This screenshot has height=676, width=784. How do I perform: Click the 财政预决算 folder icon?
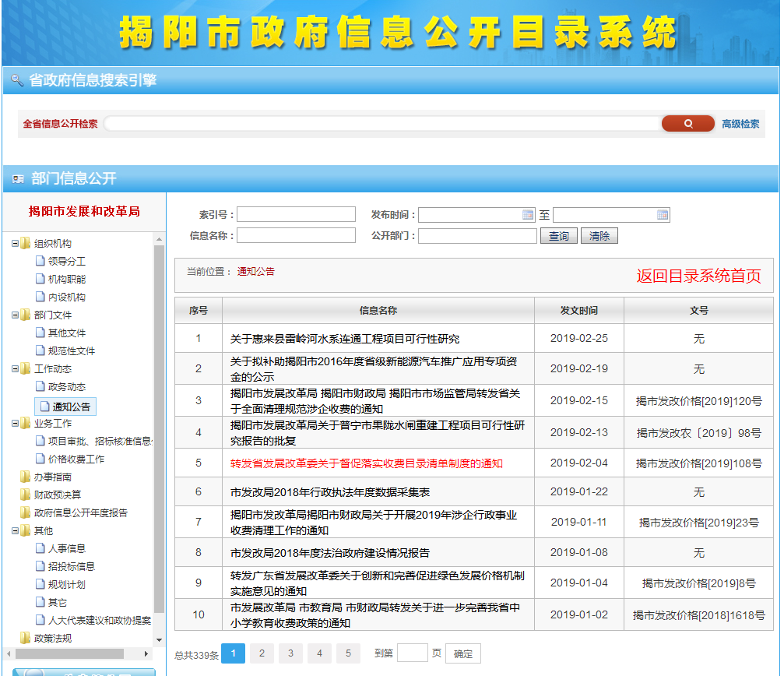pyautogui.click(x=26, y=495)
